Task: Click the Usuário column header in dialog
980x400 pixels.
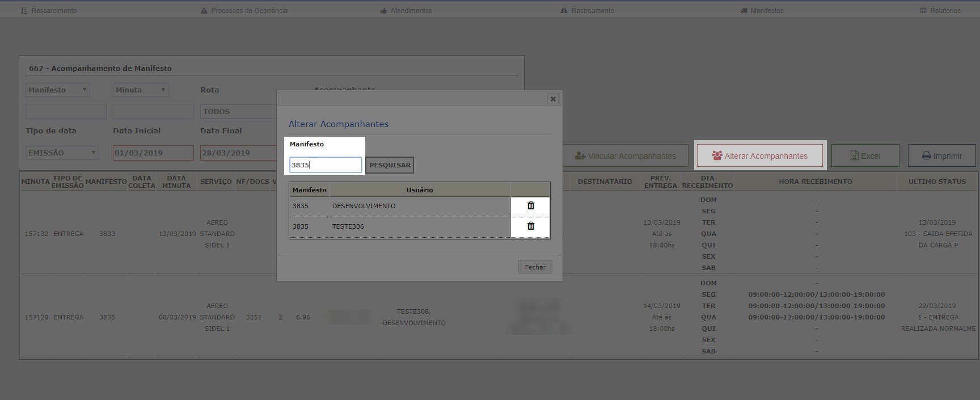Action: [x=420, y=190]
